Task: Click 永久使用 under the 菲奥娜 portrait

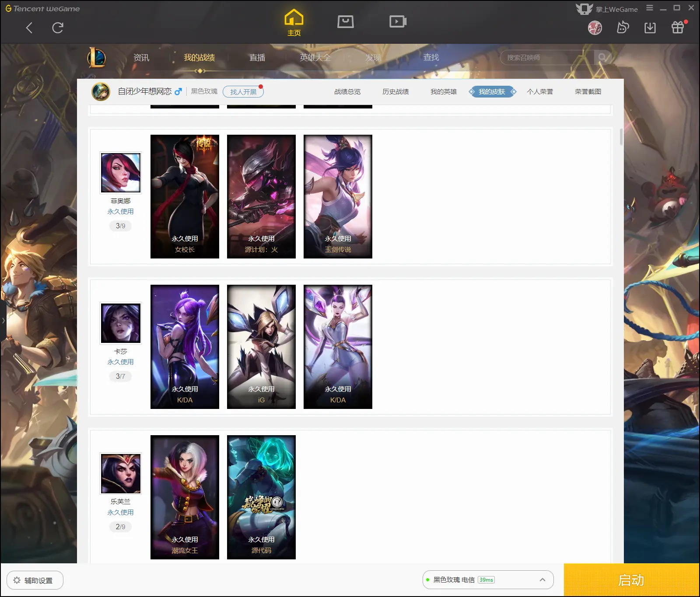Action: 121,211
